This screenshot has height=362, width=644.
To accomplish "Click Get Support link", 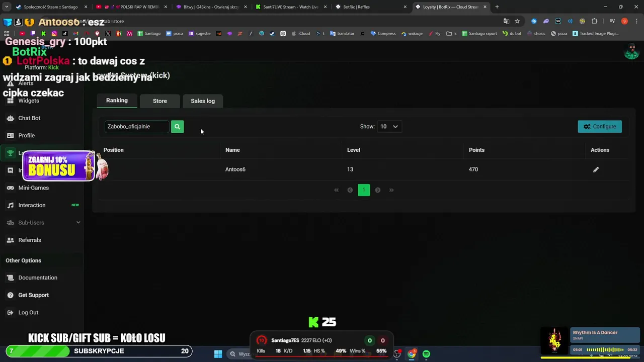I will [x=34, y=295].
